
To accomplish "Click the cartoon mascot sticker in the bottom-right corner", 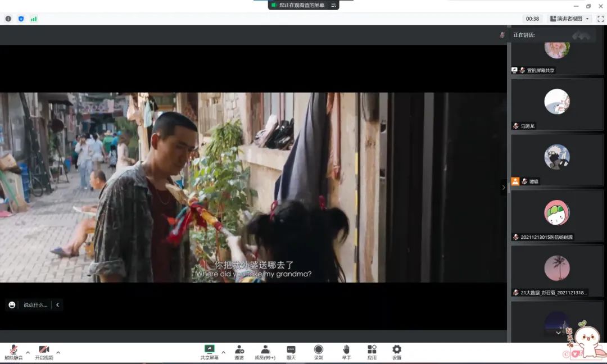I will 588,340.
